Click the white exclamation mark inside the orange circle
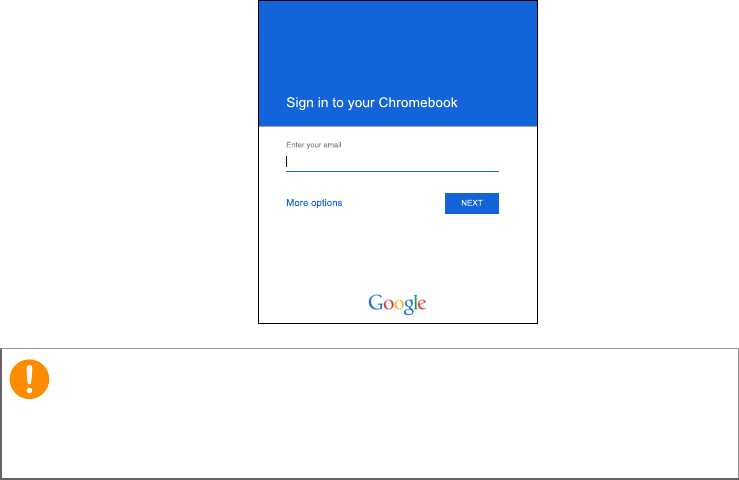The width and height of the screenshot is (739, 480). (x=29, y=379)
